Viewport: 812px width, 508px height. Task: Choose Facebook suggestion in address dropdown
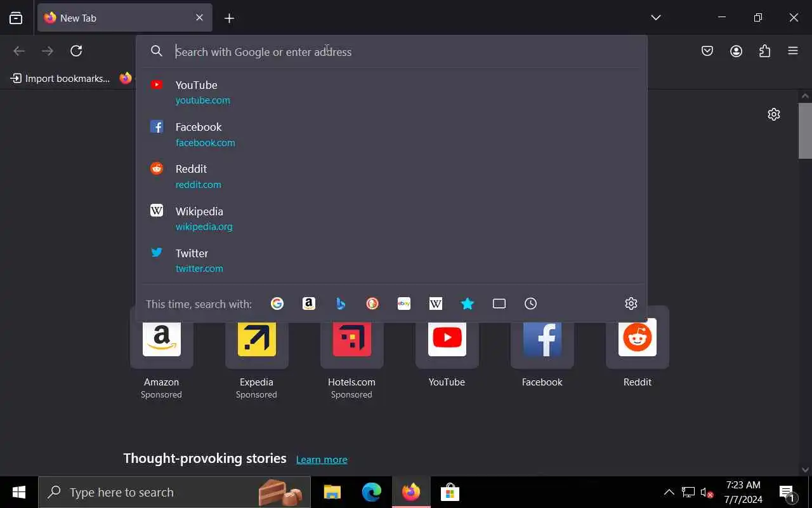(391, 134)
